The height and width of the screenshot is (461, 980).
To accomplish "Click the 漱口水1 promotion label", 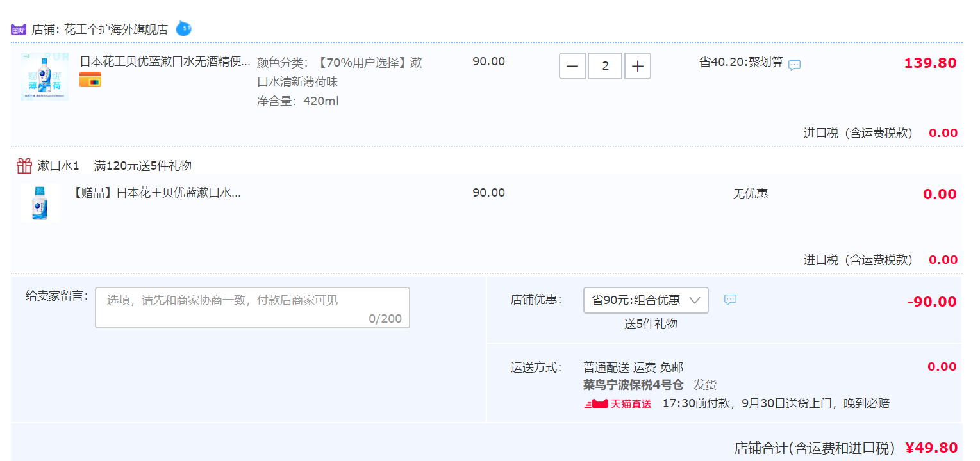I will click(x=58, y=166).
